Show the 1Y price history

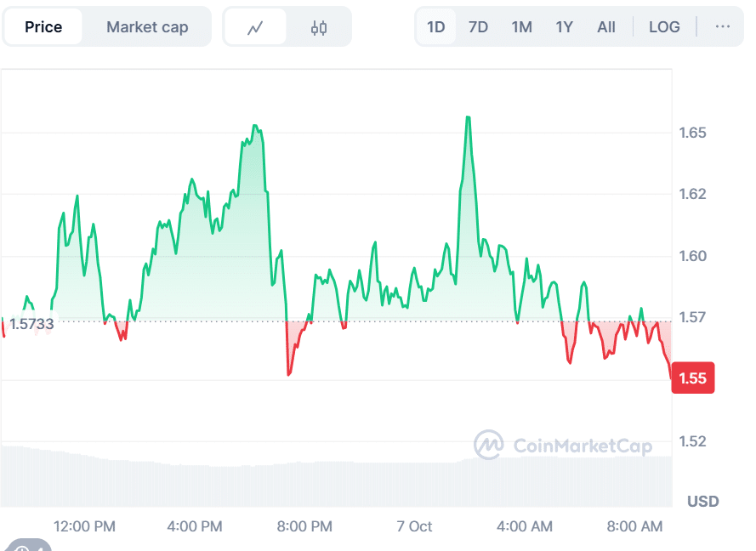[x=565, y=26]
